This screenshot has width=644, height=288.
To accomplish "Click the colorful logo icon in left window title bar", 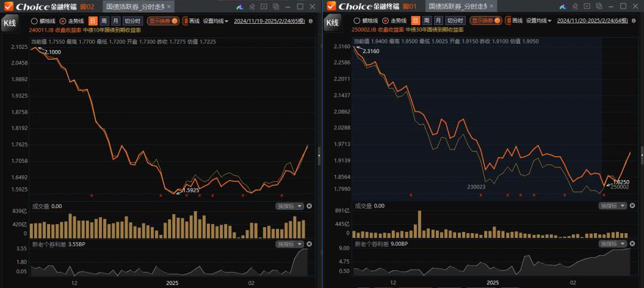I will (240, 7).
